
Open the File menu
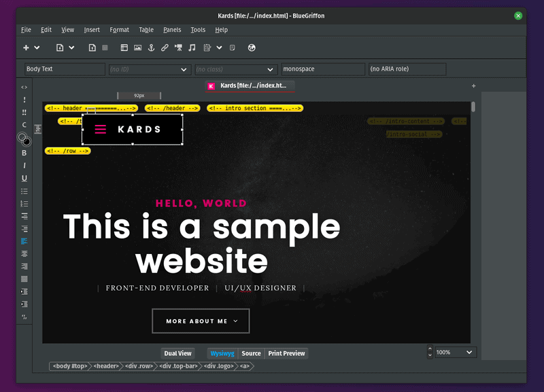[x=26, y=30]
